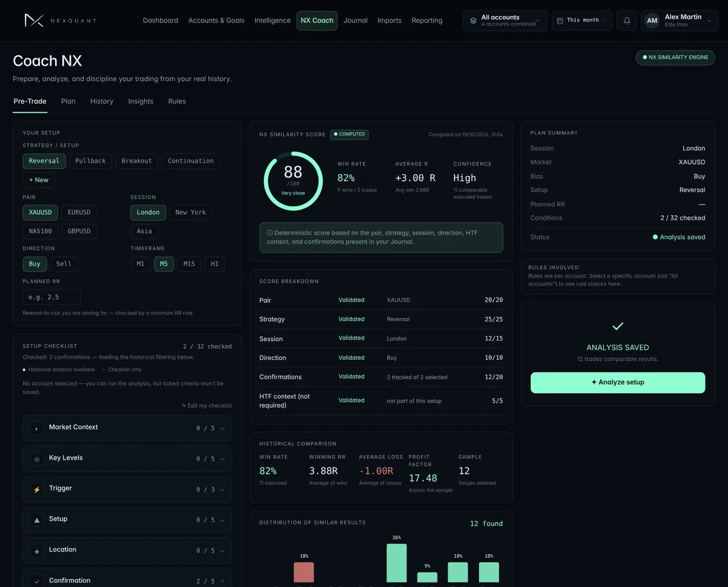Viewport: 728px width, 587px height.
Task: Pick the H1 timeframe
Action: coord(215,264)
